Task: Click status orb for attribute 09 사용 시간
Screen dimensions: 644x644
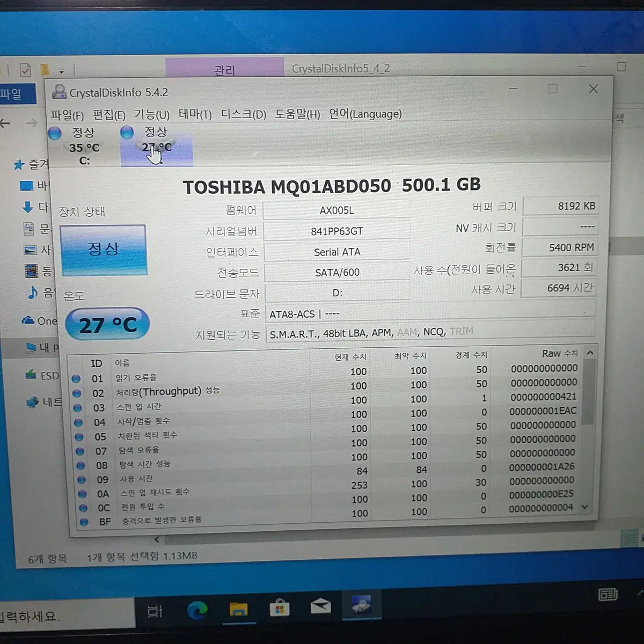Action: pyautogui.click(x=82, y=480)
